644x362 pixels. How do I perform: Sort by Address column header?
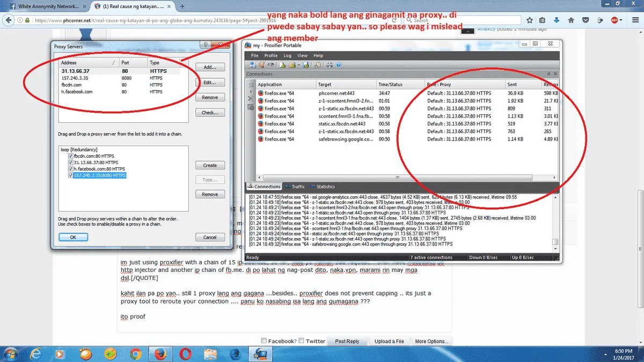(89, 63)
